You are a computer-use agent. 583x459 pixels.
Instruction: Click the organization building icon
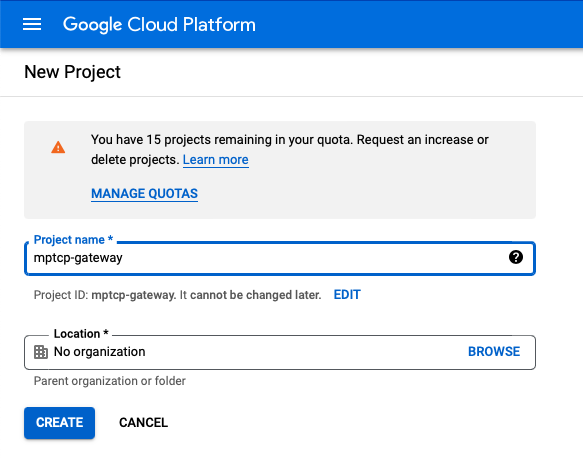coord(41,352)
